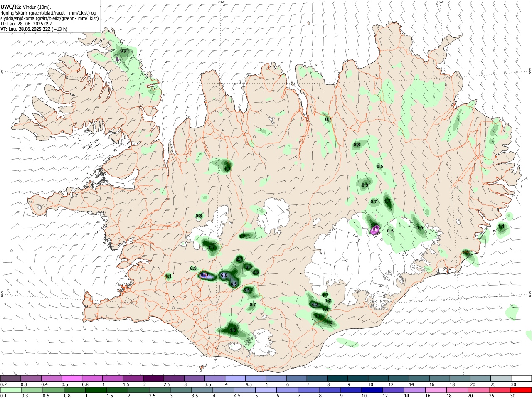Choose the grey-blue 3.5–4 rain legend swatch

202,390
